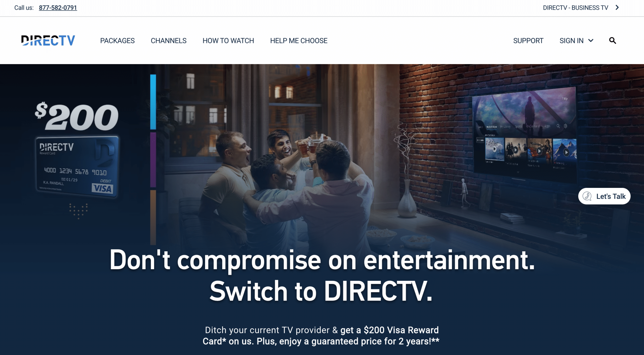Open the CHANNELS menu
The image size is (644, 355).
click(169, 41)
